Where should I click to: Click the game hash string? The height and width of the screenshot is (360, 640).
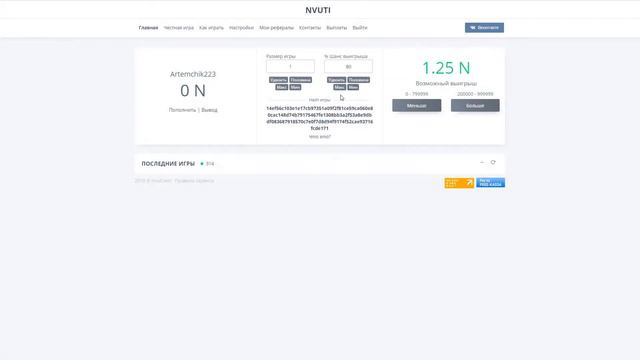(320, 118)
